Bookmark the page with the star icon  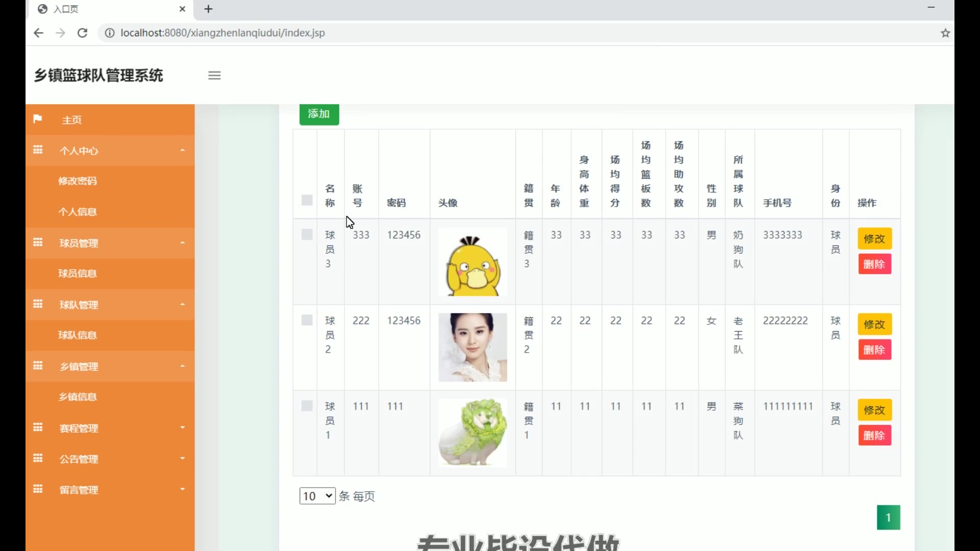[x=945, y=33]
